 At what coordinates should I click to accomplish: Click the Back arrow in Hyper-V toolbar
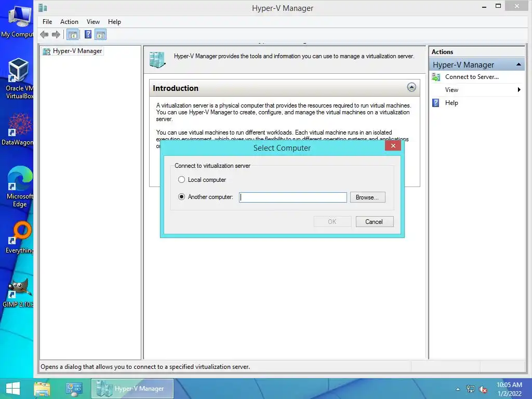click(44, 35)
